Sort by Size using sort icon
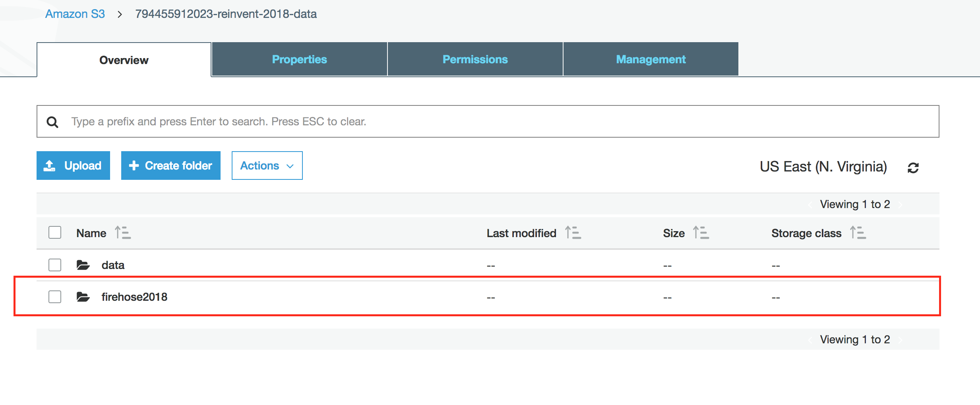Viewport: 980px width, 405px height. pos(701,232)
